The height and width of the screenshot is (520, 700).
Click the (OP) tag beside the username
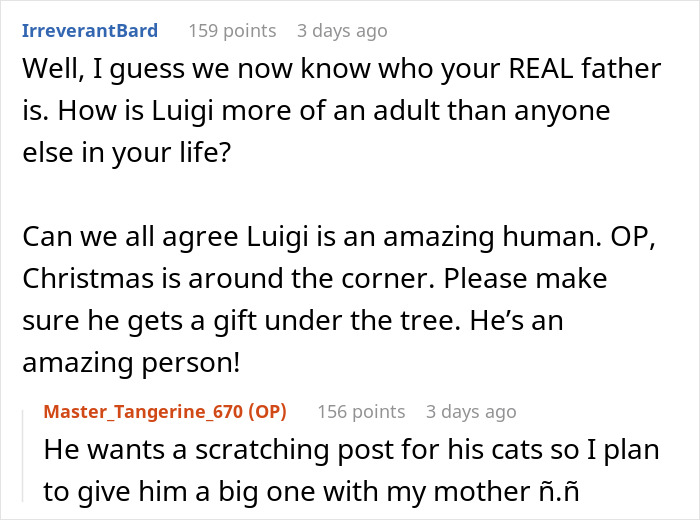(x=265, y=411)
